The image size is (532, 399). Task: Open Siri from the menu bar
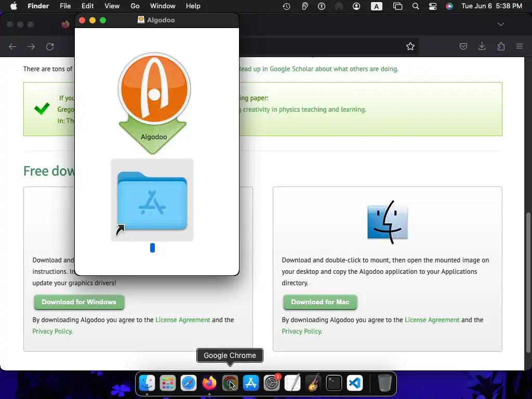[449, 6]
